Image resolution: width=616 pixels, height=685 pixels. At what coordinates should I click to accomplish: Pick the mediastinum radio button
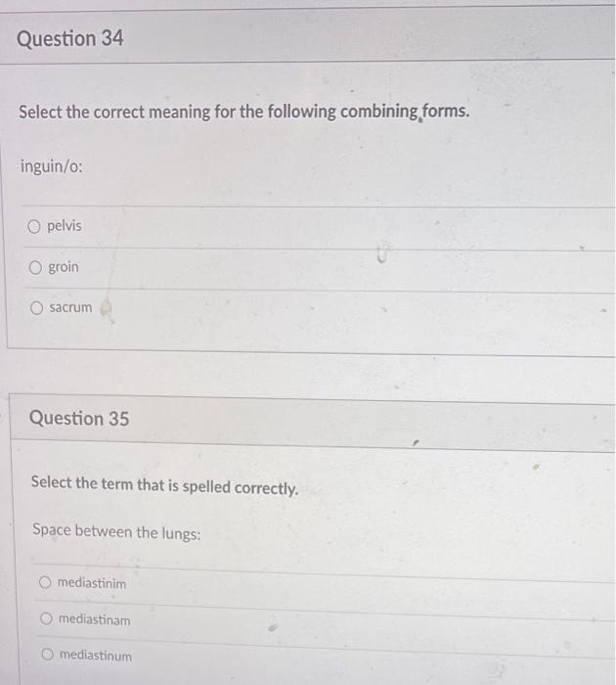[x=48, y=654]
